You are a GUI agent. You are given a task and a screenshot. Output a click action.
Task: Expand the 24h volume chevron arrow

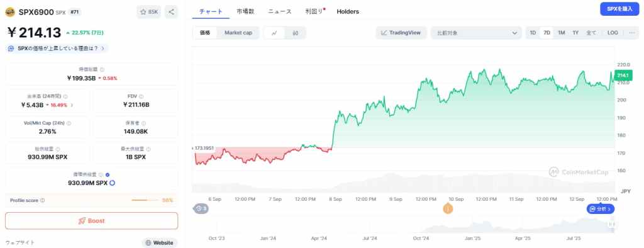tap(72, 105)
